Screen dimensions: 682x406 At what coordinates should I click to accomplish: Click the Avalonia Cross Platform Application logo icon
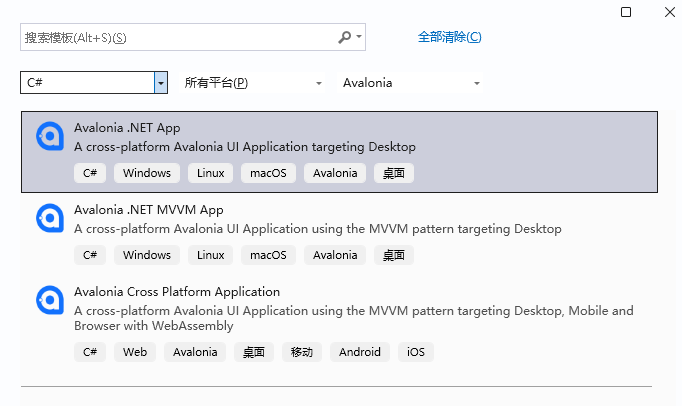click(x=50, y=300)
